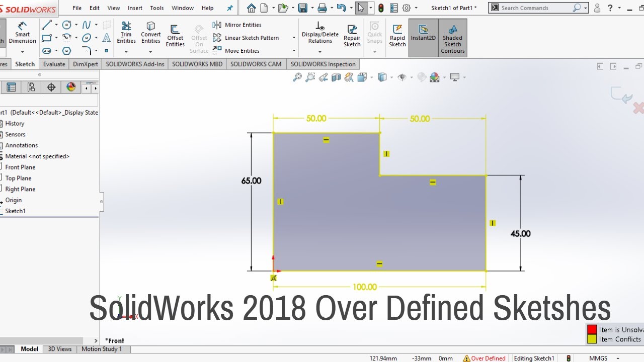This screenshot has width=644, height=362.
Task: Select the Front Plane tree item
Action: pos(20,167)
